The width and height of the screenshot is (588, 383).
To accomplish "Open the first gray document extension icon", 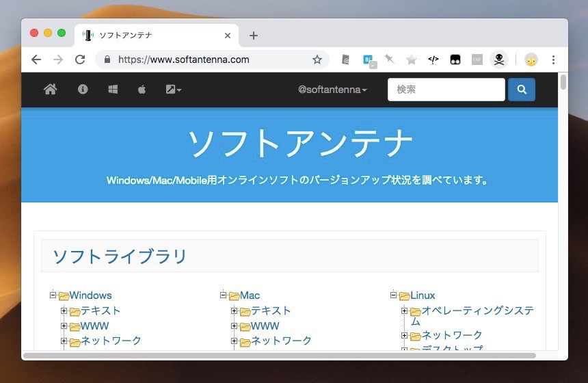I will (345, 60).
